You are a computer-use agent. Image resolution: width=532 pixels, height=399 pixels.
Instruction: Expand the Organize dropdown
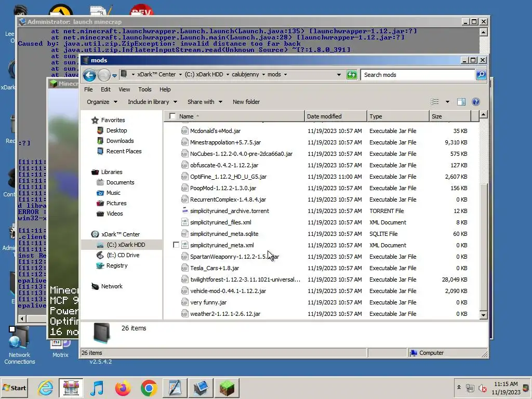(x=102, y=102)
